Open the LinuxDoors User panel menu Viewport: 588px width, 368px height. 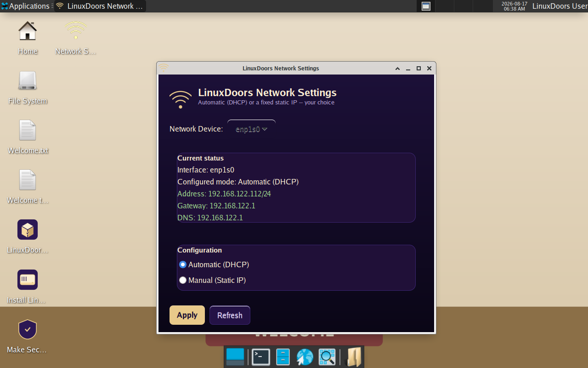[560, 6]
